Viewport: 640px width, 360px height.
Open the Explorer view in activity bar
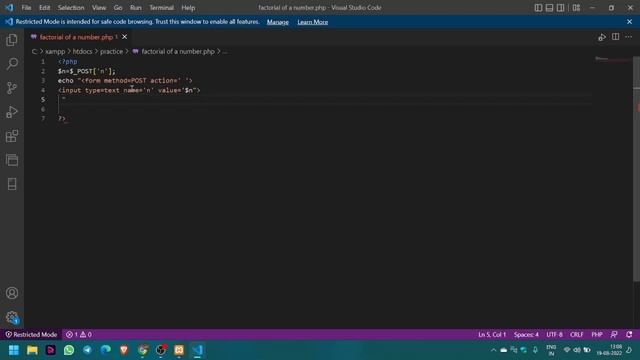[x=12, y=40]
